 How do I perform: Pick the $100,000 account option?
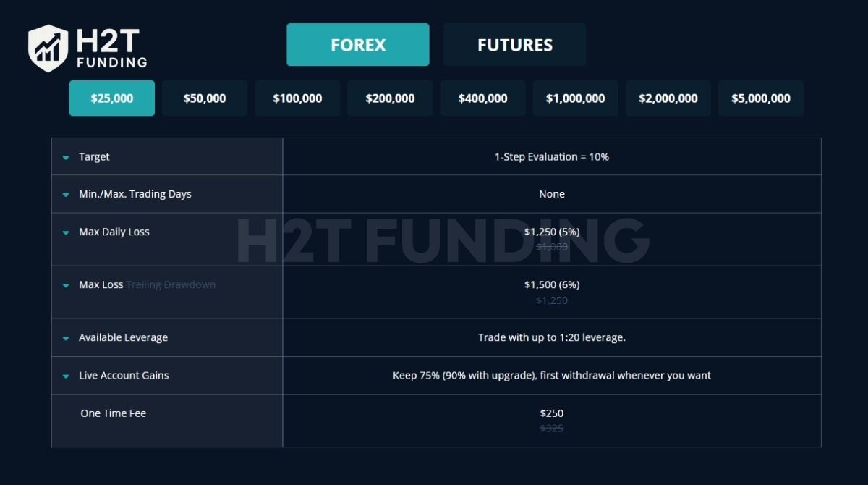[297, 98]
